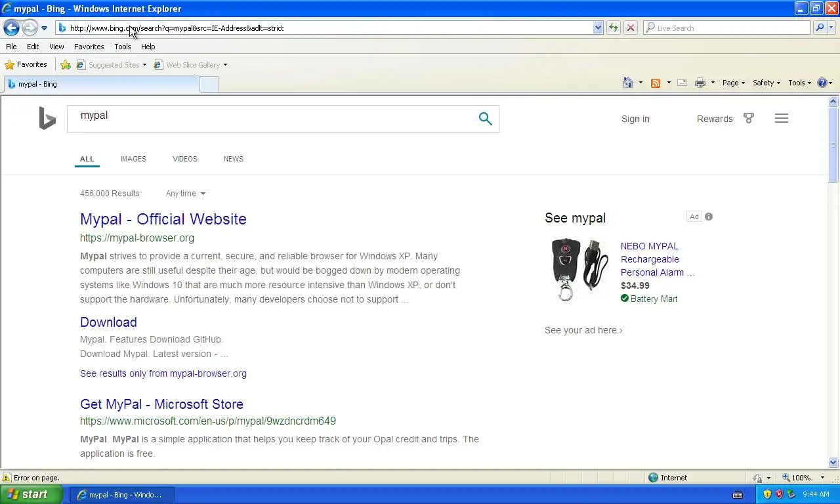The width and height of the screenshot is (840, 504).
Task: Click the Live Search magnifier button
Action: [819, 28]
